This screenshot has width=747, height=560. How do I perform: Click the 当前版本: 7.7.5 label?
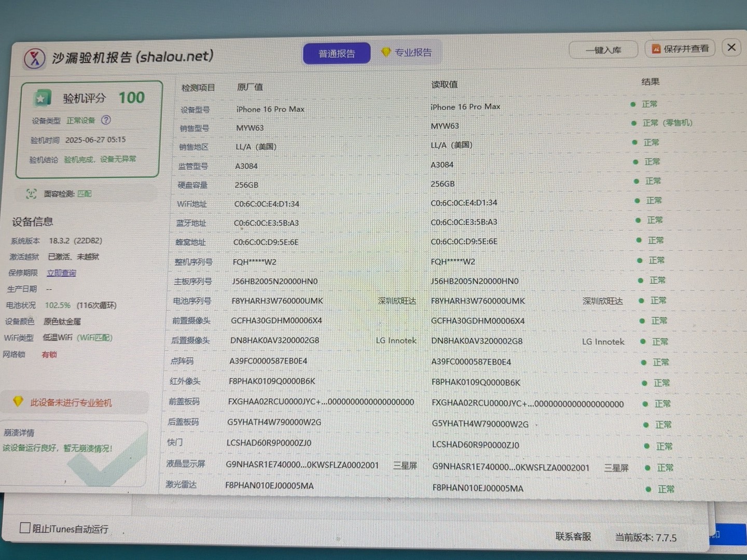click(646, 538)
